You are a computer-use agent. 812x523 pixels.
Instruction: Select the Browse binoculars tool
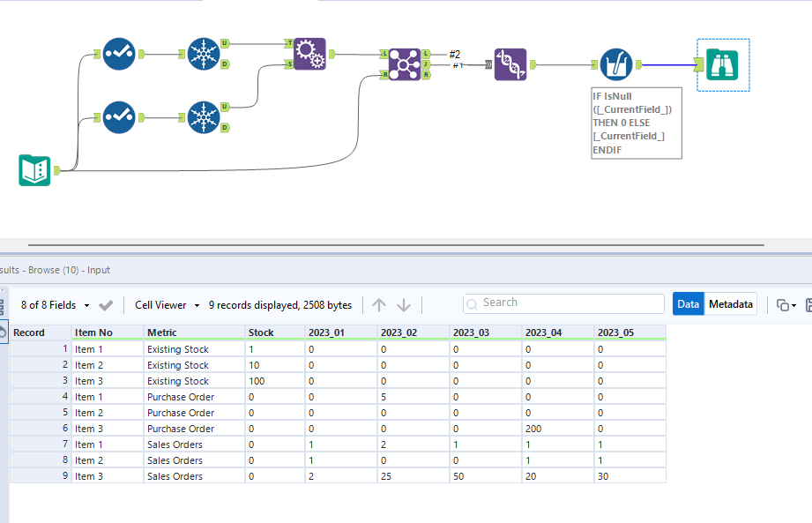pos(722,64)
